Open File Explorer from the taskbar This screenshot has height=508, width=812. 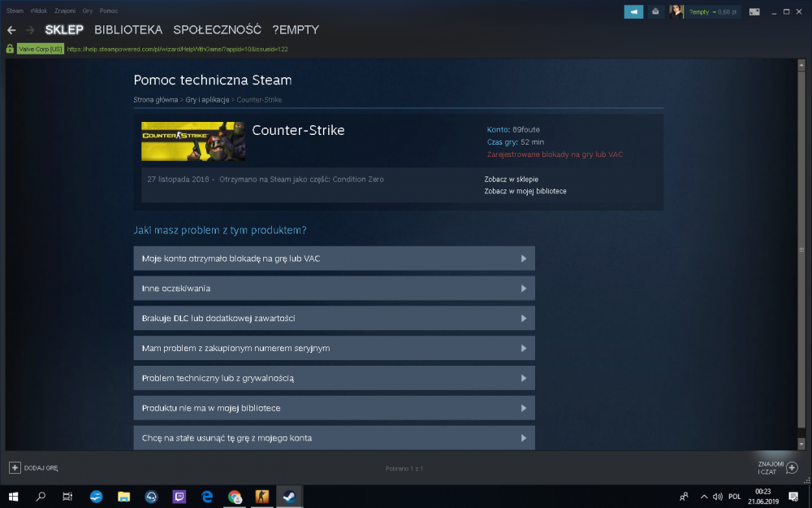point(123,497)
